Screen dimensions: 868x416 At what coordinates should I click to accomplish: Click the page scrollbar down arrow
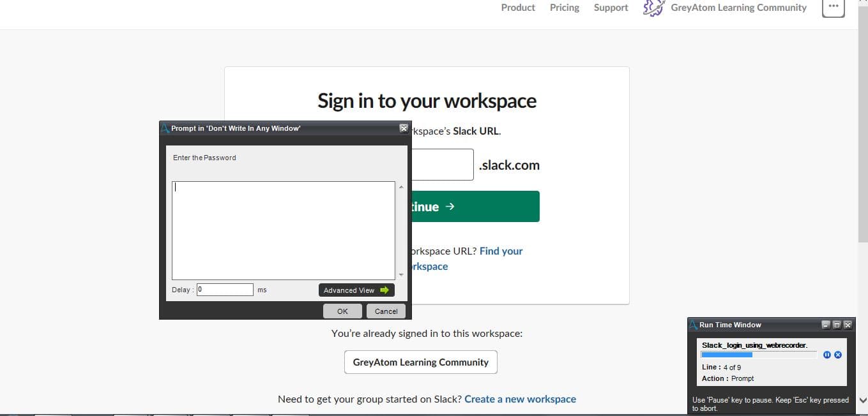pyautogui.click(x=863, y=401)
